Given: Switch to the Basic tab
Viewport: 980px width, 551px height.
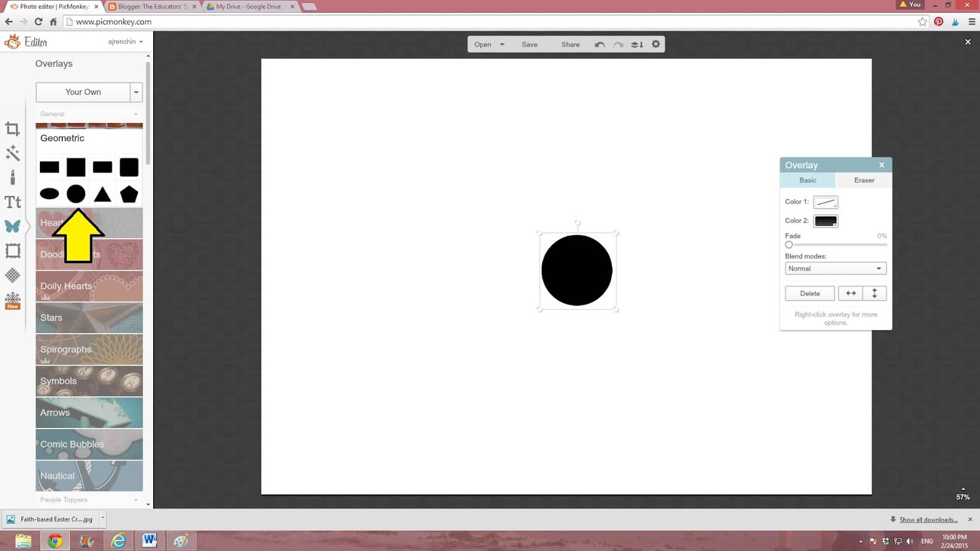Looking at the screenshot, I should 807,181.
